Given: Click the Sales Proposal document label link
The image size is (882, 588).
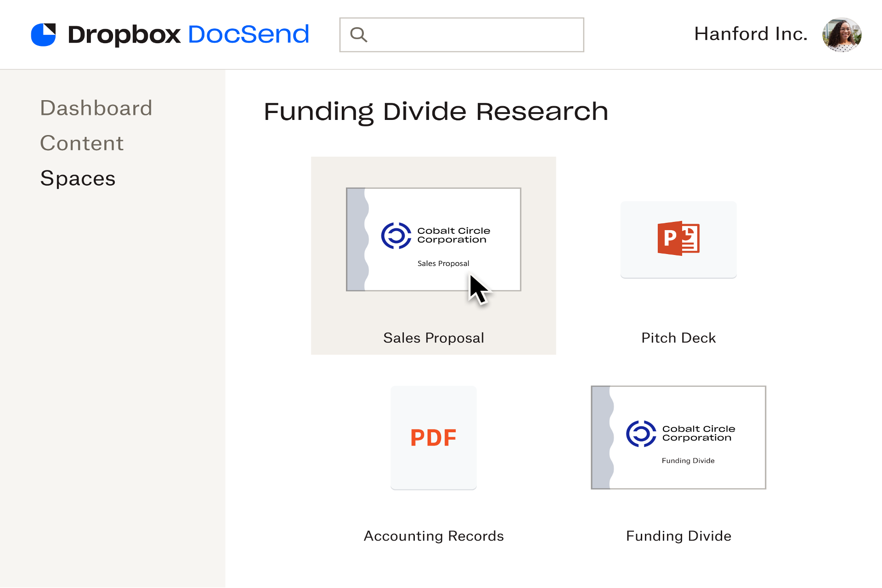Looking at the screenshot, I should pos(433,337).
